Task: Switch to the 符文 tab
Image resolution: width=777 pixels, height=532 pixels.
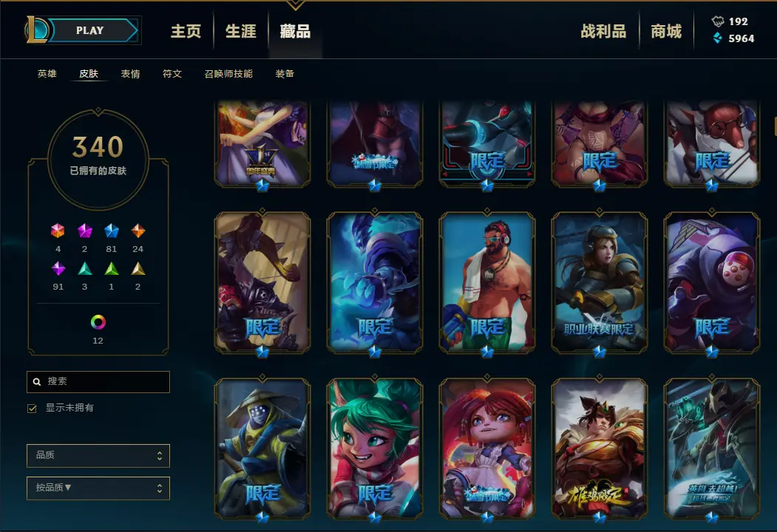Action: point(172,74)
